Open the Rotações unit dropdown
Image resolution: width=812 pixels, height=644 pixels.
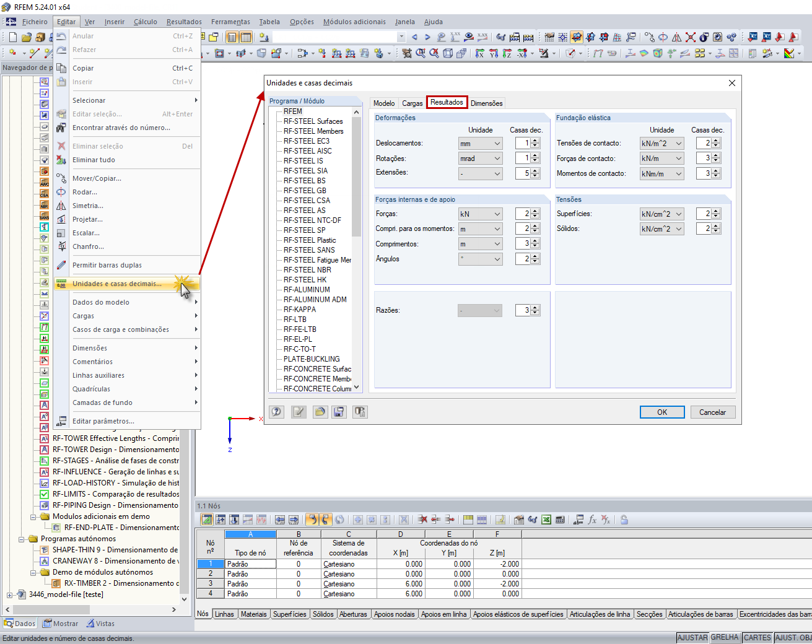(480, 159)
